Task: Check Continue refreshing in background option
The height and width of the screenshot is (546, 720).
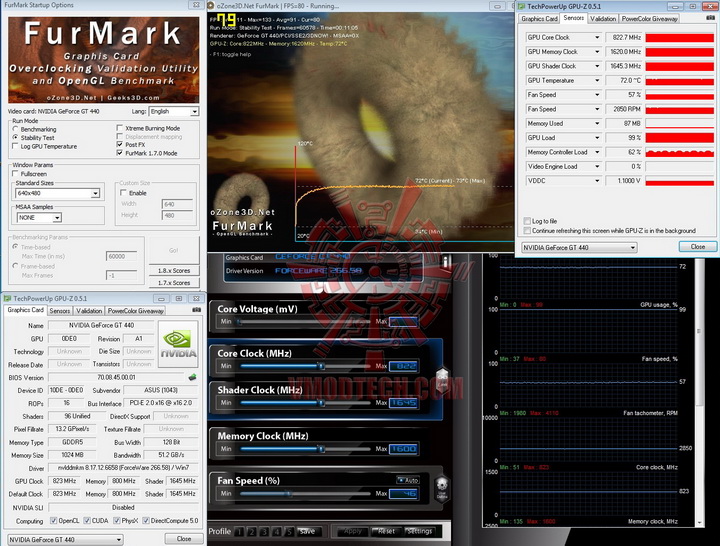Action: pyautogui.click(x=527, y=231)
